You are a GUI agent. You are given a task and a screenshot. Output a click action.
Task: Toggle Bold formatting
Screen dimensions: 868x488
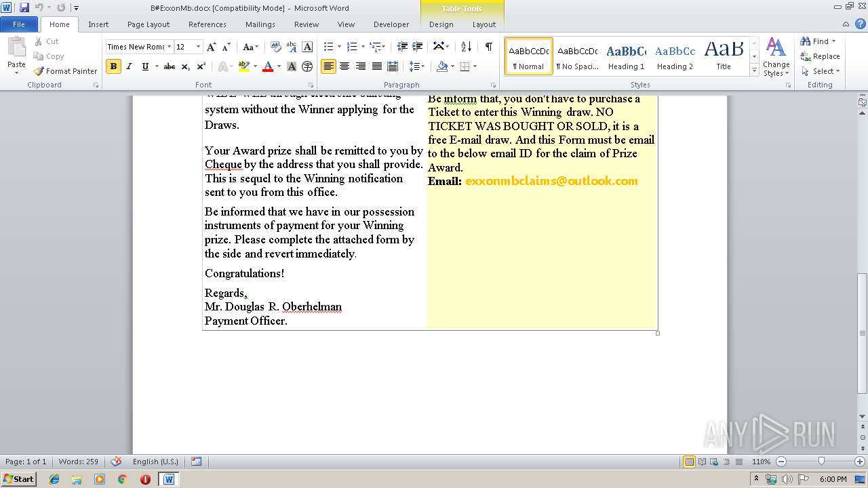tap(113, 66)
